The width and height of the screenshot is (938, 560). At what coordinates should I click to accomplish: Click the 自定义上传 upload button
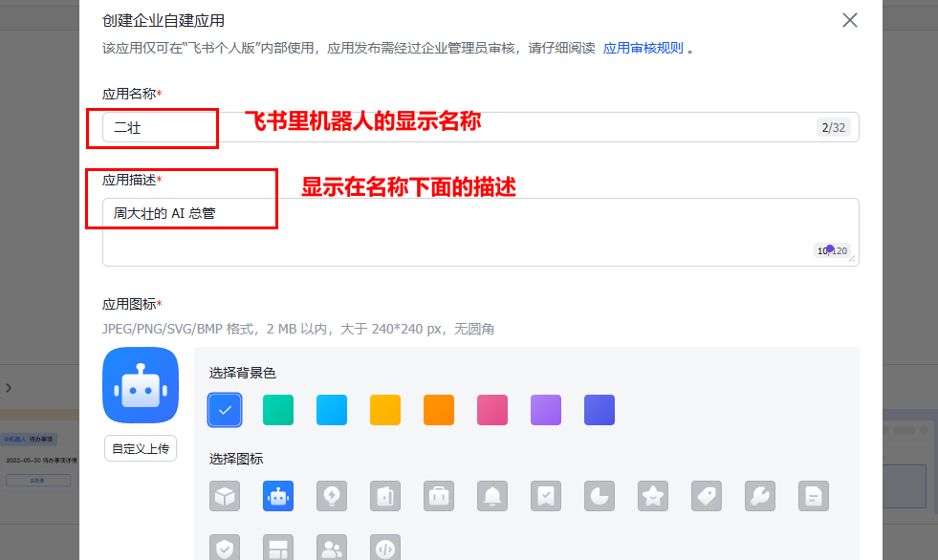point(140,447)
